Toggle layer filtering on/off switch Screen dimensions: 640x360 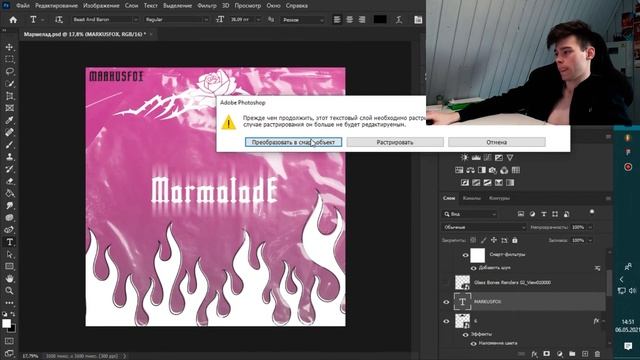click(x=592, y=212)
